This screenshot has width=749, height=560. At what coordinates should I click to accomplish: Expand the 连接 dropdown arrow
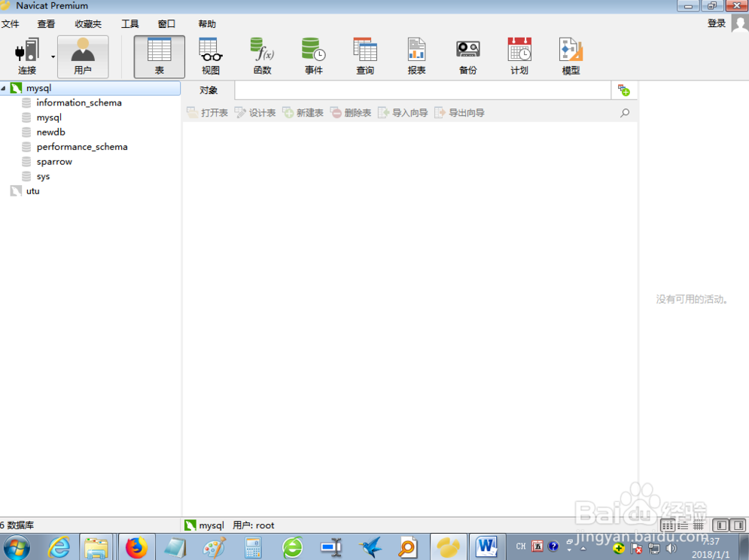(x=53, y=57)
